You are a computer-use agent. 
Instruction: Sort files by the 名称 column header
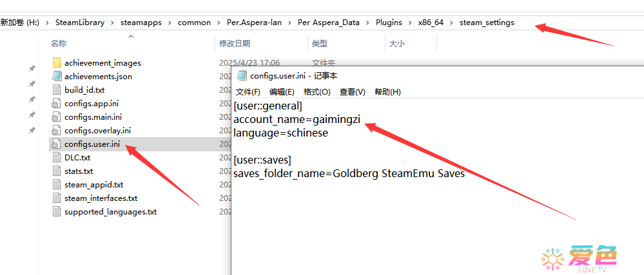[x=58, y=44]
